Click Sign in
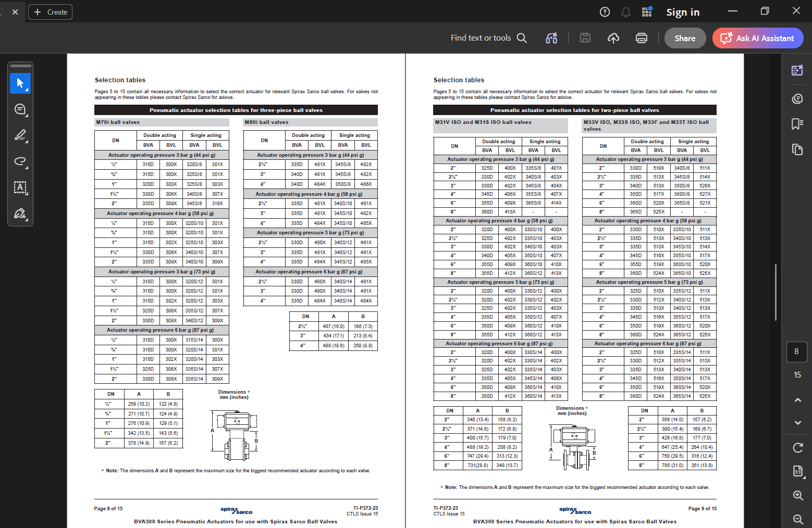The height and width of the screenshot is (528, 812). coord(683,12)
